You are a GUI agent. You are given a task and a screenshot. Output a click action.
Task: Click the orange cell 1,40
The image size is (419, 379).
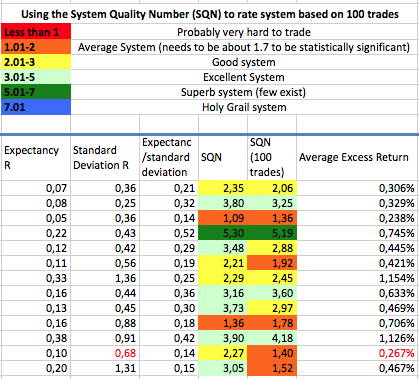[272, 353]
